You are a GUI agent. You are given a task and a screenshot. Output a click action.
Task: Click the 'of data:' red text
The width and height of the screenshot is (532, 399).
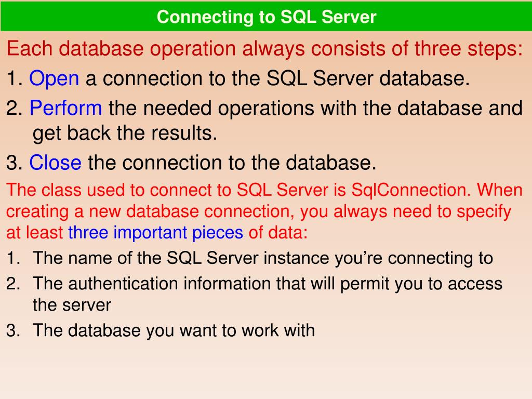(x=278, y=233)
